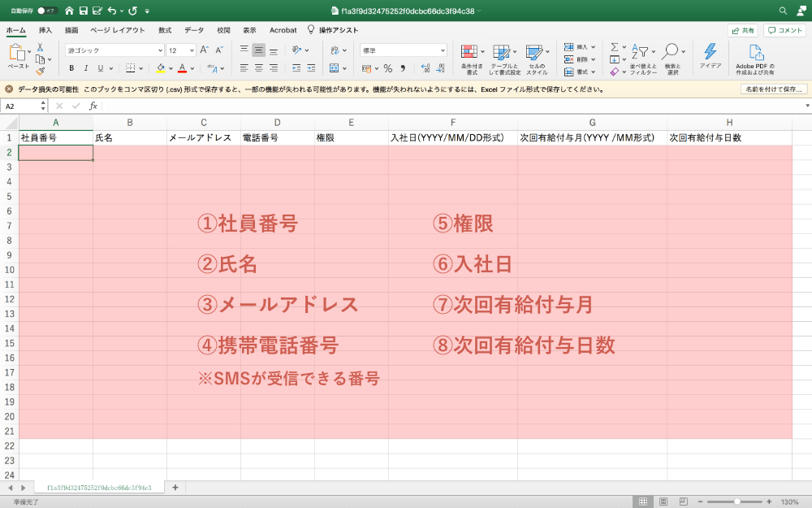Open the 数式 ribbon tab
The width and height of the screenshot is (812, 508).
[x=165, y=30]
